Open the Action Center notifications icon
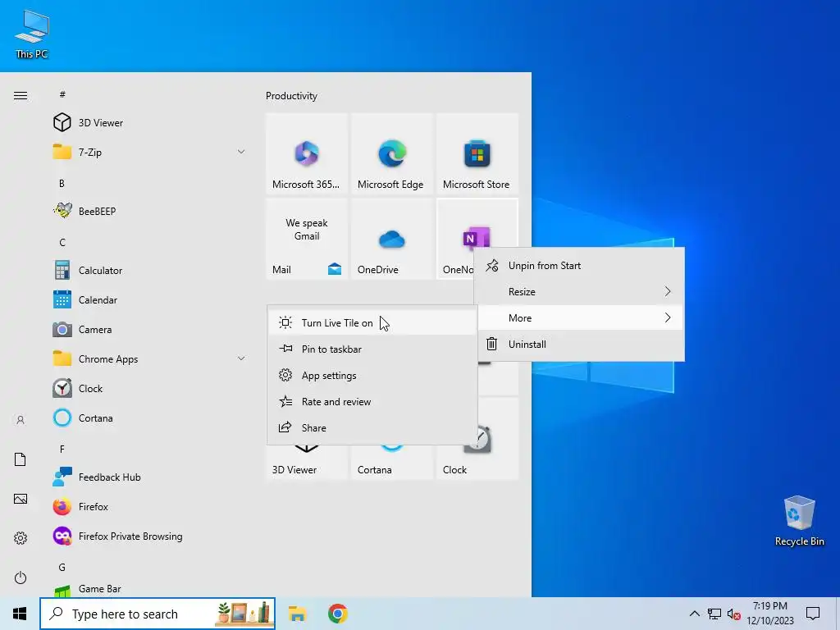Viewport: 840px width, 630px height. [x=813, y=614]
